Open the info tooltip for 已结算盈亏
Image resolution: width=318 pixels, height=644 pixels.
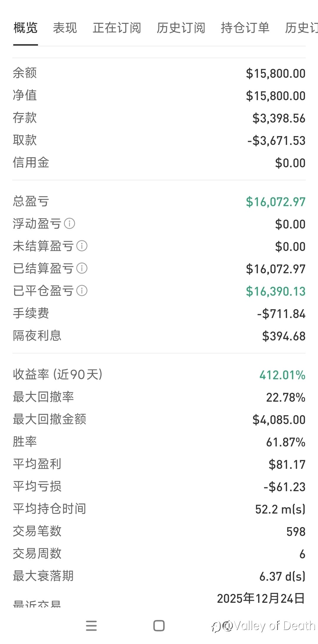coord(82,268)
